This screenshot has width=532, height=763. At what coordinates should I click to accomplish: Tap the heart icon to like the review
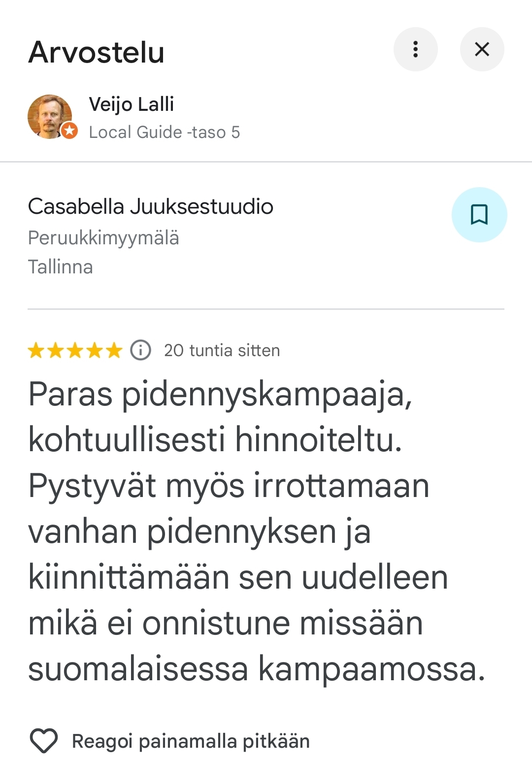click(x=44, y=740)
